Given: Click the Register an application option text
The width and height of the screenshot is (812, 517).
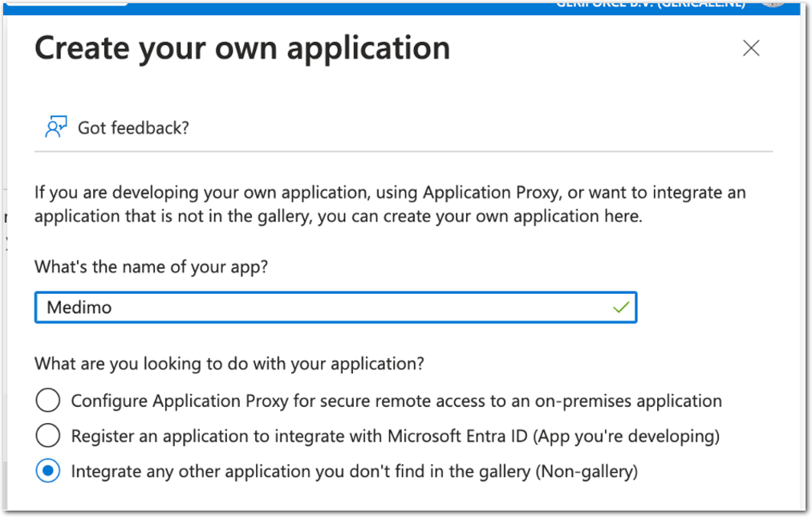Looking at the screenshot, I should [395, 436].
